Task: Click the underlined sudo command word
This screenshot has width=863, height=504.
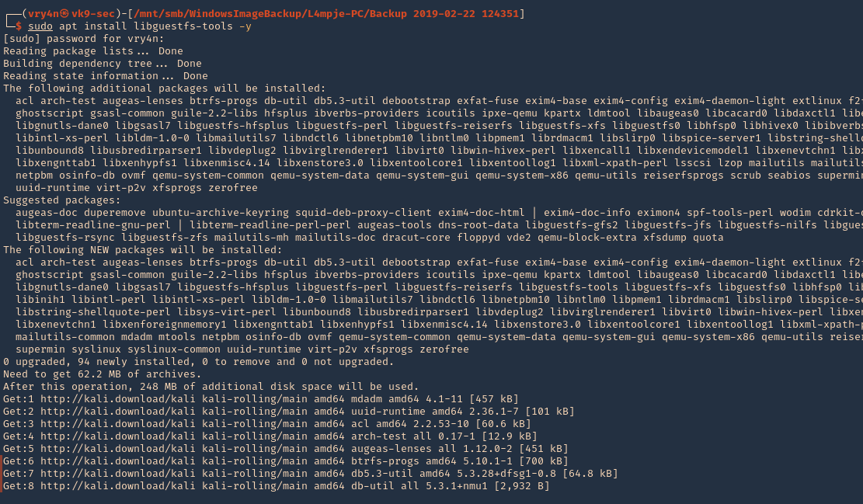Action: (40, 26)
